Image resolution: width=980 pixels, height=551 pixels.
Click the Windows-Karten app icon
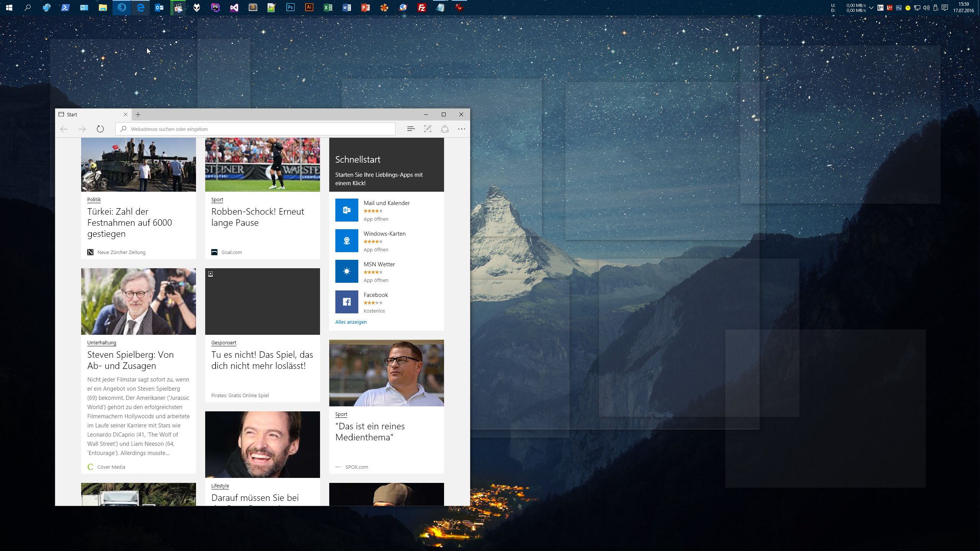346,241
